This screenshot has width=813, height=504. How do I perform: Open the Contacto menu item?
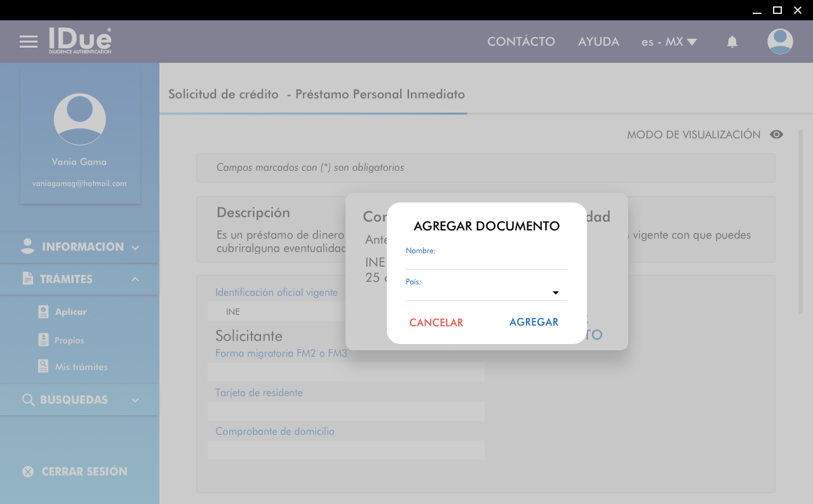tap(521, 42)
